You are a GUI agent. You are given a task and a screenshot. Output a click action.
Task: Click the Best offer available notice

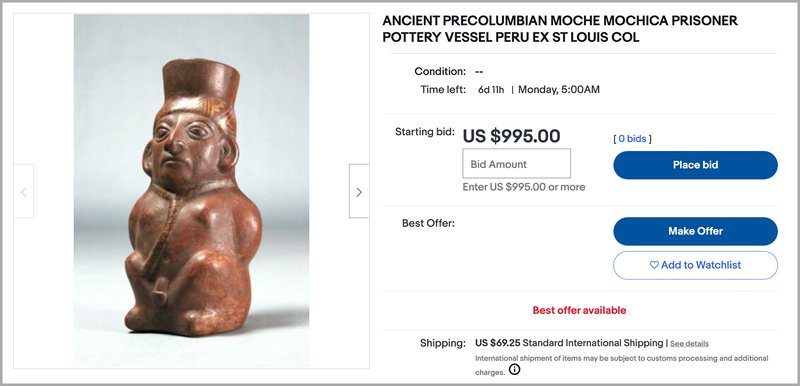(579, 310)
